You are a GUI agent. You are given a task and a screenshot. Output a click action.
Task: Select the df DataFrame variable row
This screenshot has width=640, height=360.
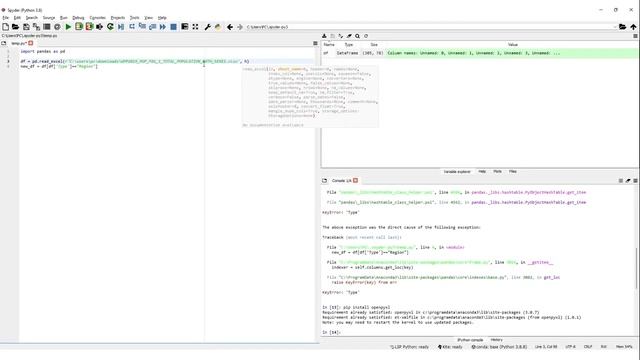coord(480,53)
